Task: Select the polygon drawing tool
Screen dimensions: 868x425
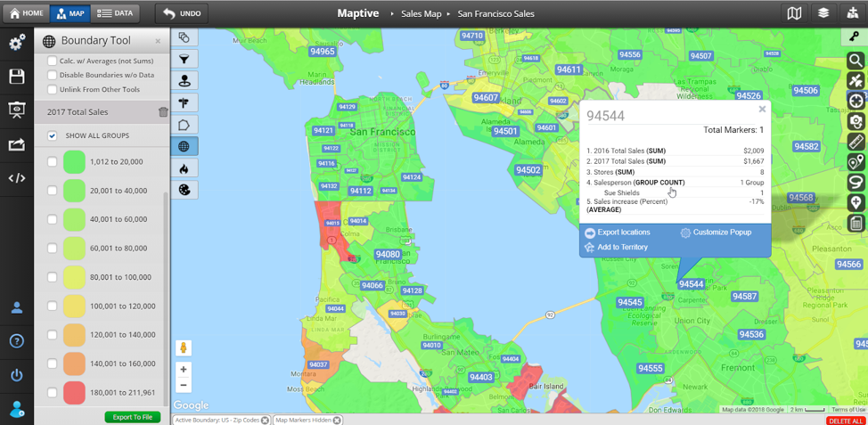Action: pos(184,125)
